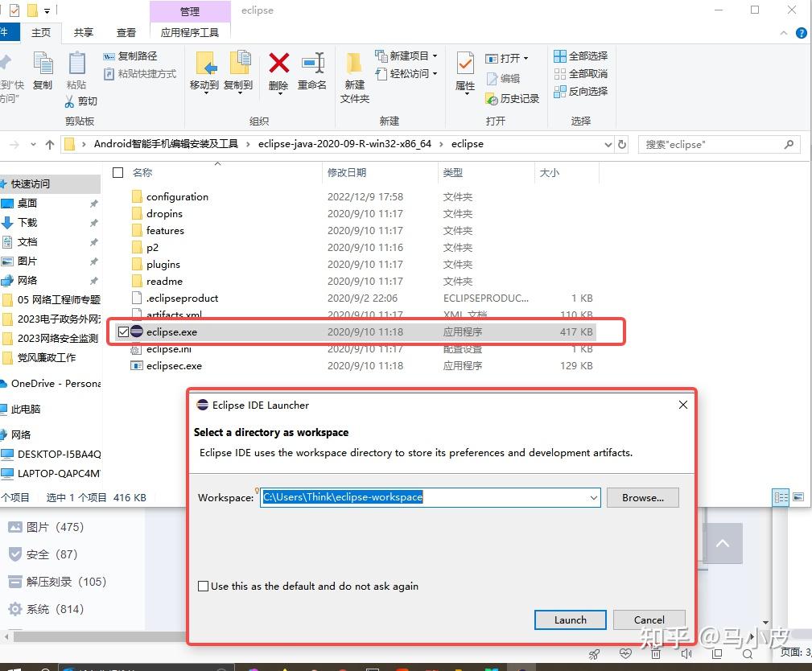The height and width of the screenshot is (671, 812).
Task: Click the Properties icon
Action: 465,64
